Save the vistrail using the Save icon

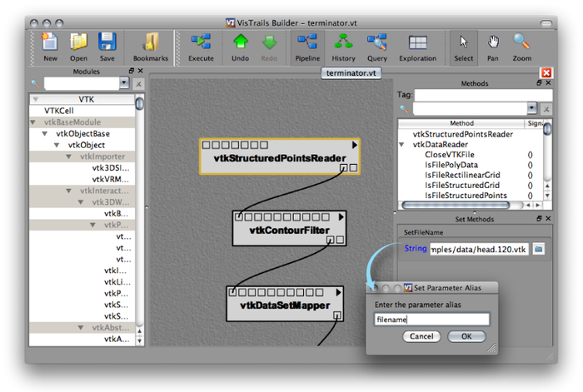[x=107, y=43]
